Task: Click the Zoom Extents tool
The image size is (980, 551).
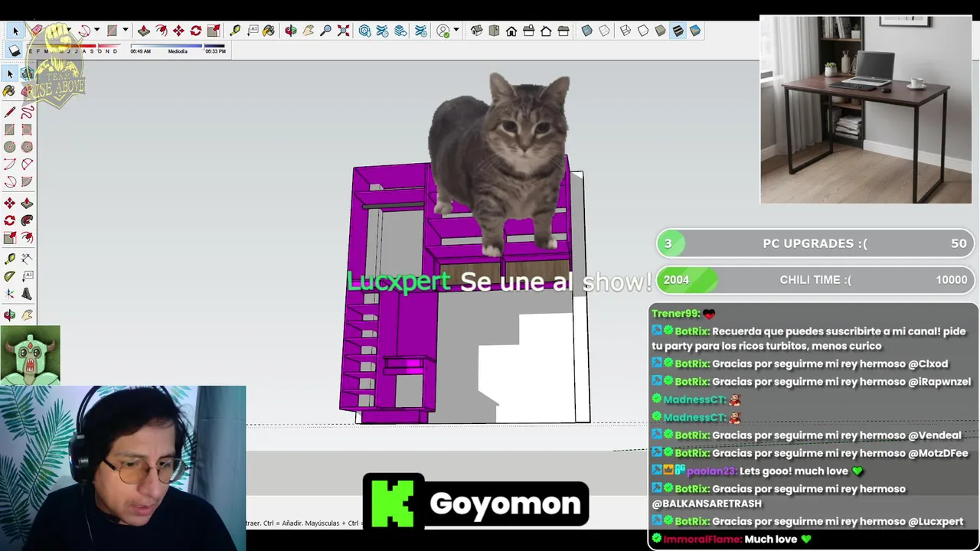Action: (344, 31)
